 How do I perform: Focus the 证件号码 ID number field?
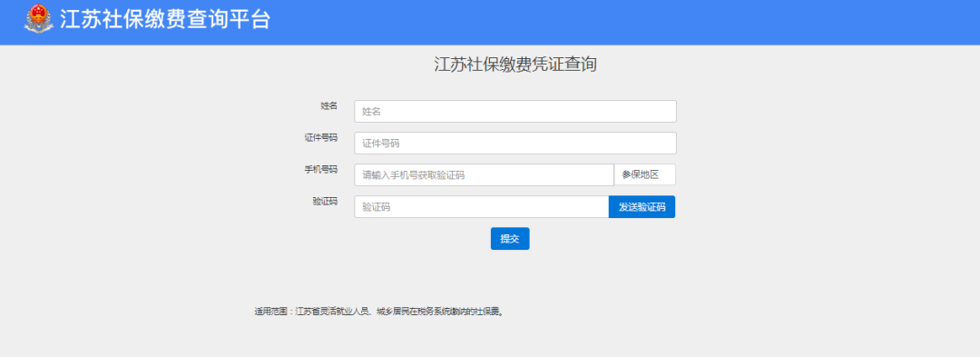515,144
